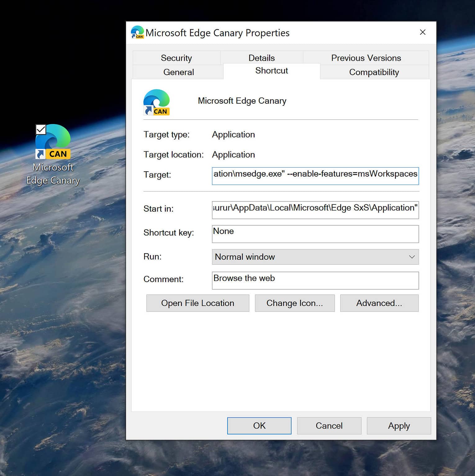This screenshot has width=475, height=476.
Task: Click inside the Target input field
Action: tap(315, 176)
